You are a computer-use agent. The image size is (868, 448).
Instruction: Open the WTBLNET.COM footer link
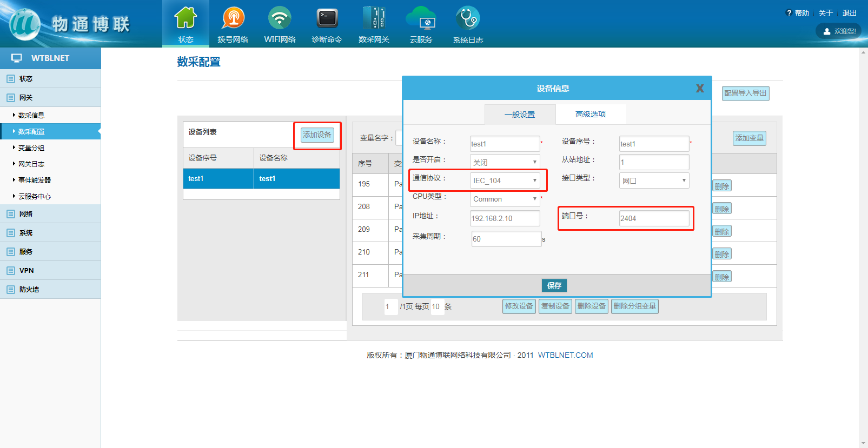pyautogui.click(x=565, y=355)
